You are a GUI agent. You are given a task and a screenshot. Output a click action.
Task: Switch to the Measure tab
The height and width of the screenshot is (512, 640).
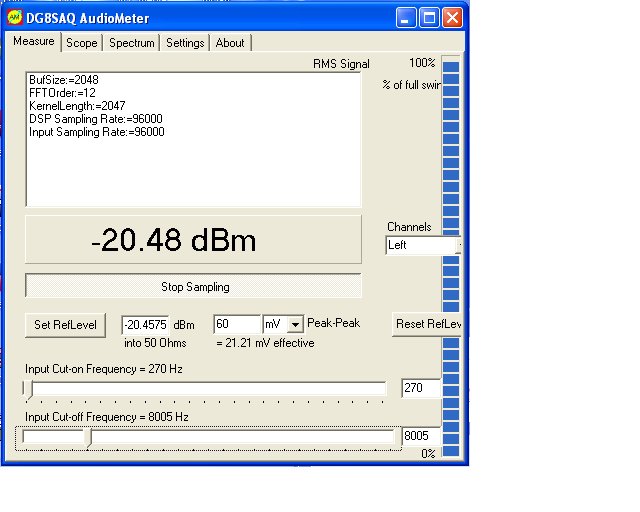tap(33, 42)
